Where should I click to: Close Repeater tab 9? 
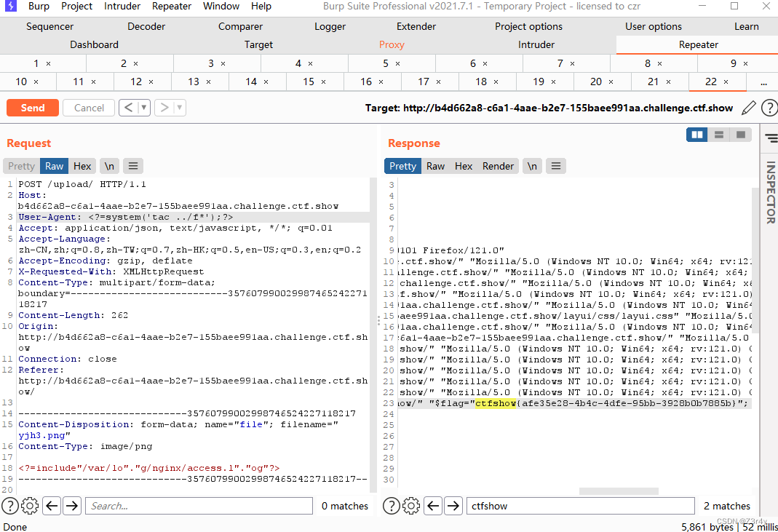[745, 63]
